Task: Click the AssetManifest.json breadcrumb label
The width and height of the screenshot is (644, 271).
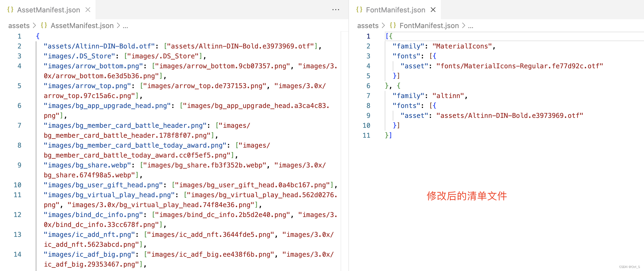Action: [x=82, y=25]
